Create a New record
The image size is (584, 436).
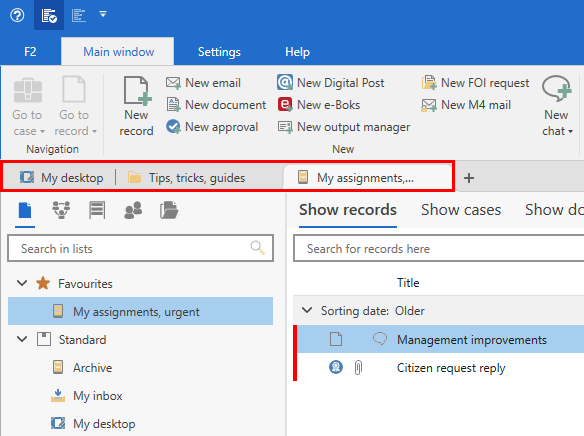point(136,107)
